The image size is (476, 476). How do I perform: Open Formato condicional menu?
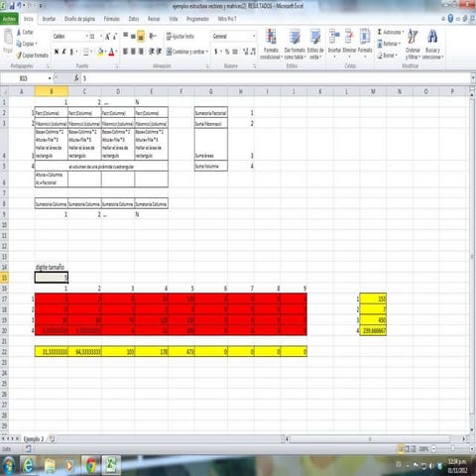tap(271, 44)
